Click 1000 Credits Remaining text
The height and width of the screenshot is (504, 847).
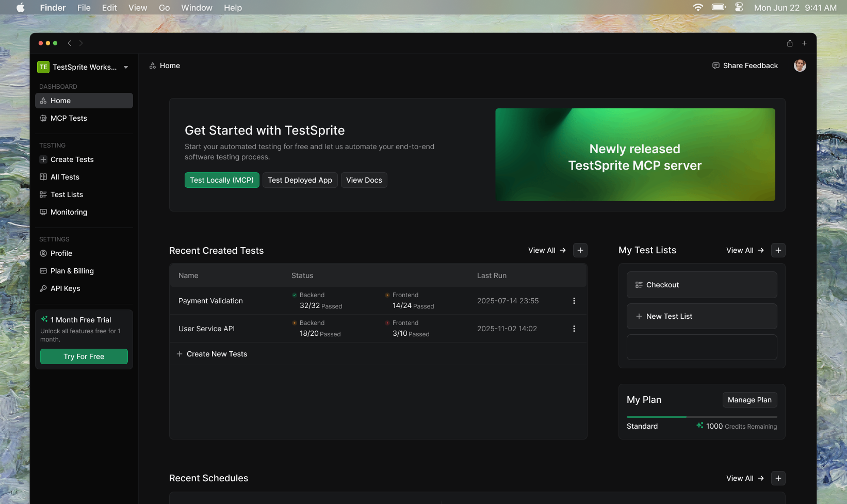(x=741, y=426)
